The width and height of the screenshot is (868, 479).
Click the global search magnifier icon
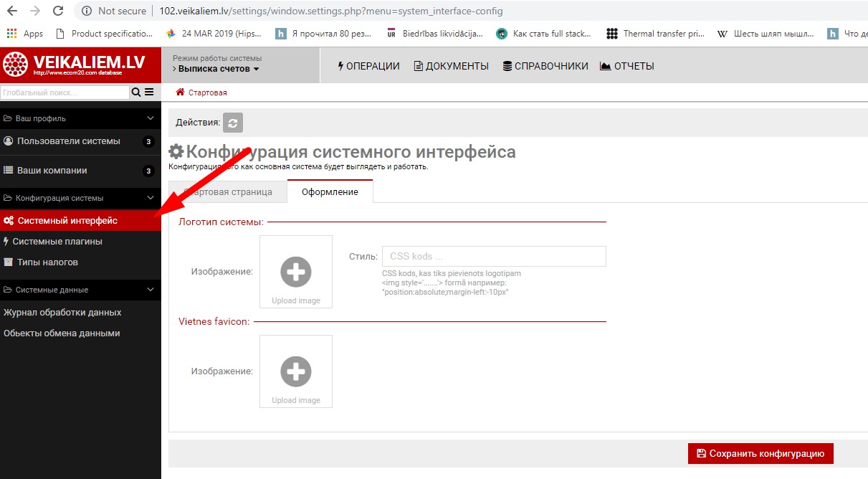(x=135, y=92)
